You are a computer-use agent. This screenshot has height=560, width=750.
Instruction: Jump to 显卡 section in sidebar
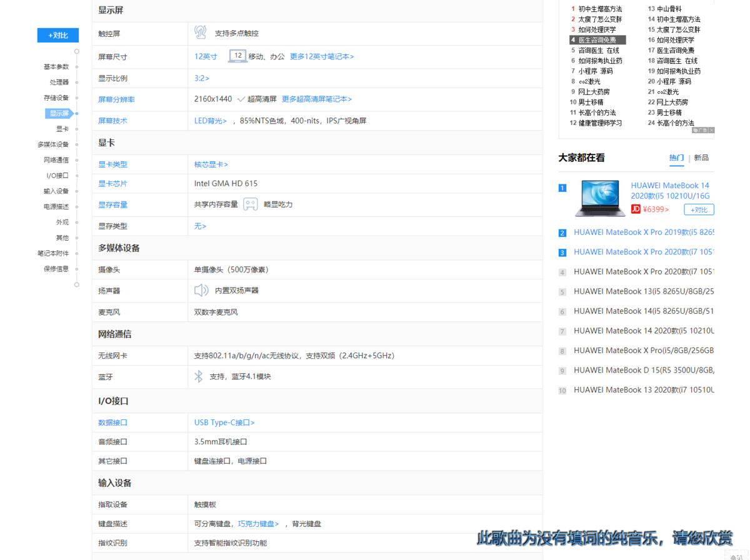pyautogui.click(x=62, y=129)
